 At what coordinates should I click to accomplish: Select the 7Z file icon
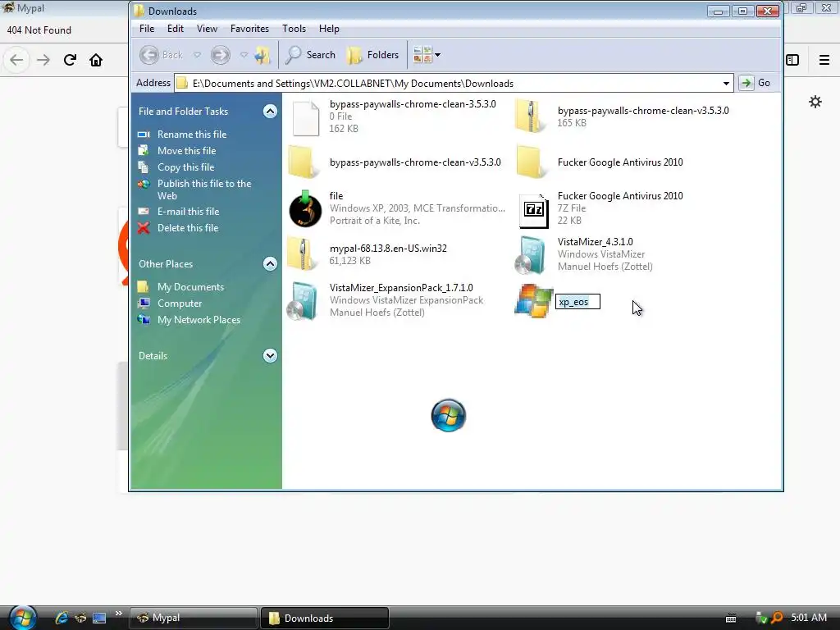(x=533, y=210)
